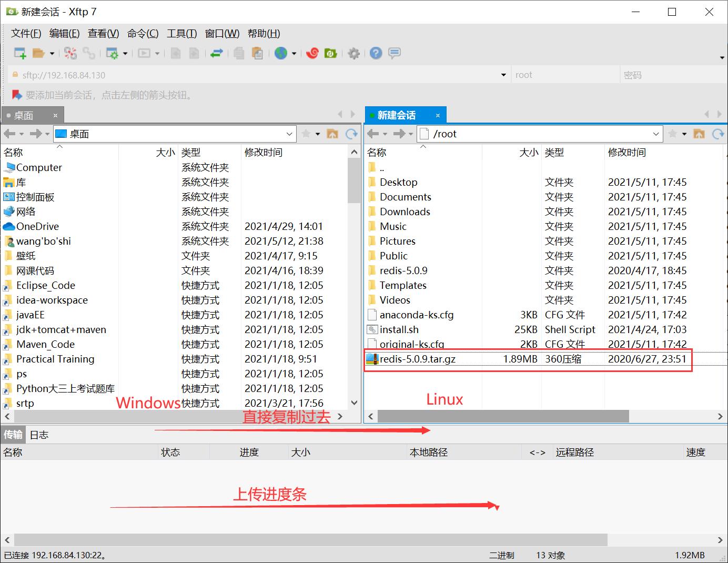Click the globe icon in toolbar
Viewport: 728px width, 563px height.
[x=281, y=53]
